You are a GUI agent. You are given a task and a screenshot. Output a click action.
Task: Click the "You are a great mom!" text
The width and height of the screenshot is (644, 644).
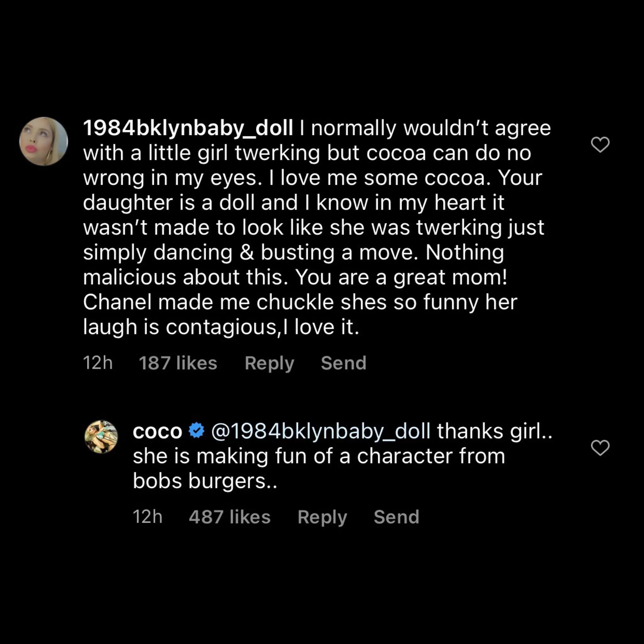coord(401,277)
